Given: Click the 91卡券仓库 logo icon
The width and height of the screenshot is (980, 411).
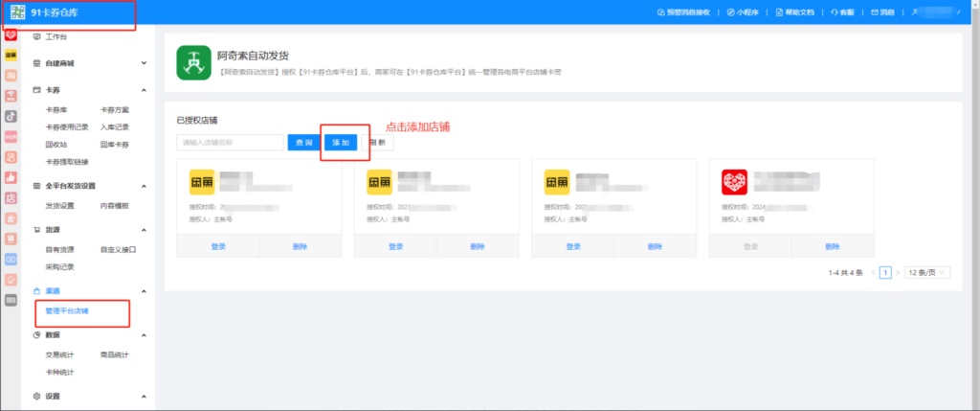Looking at the screenshot, I should click(x=18, y=11).
